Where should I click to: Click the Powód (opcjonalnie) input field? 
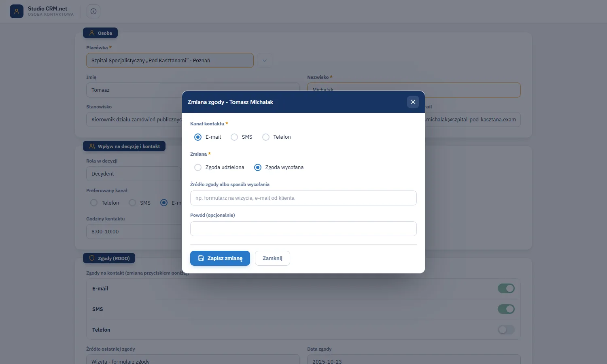303,229
